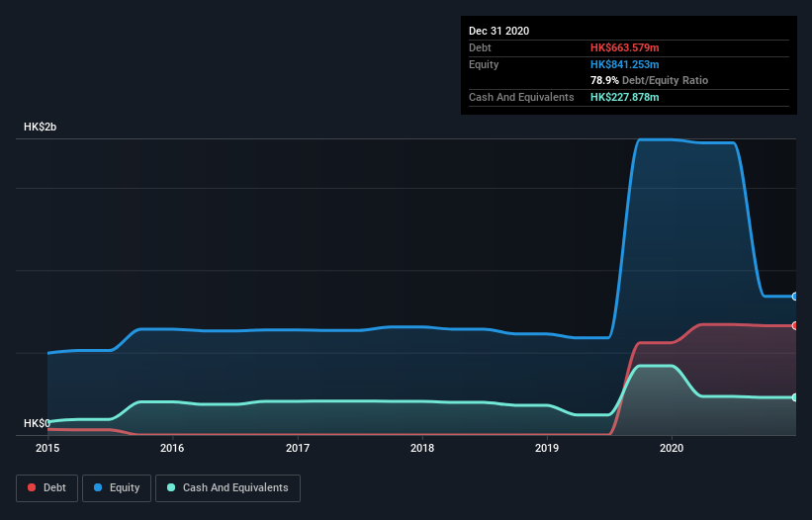This screenshot has width=812, height=520.
Task: Select the red Debt endpoint marker
Action: (795, 325)
